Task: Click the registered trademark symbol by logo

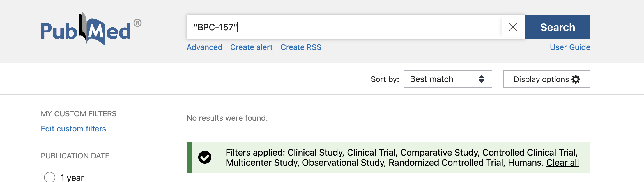Action: (137, 23)
